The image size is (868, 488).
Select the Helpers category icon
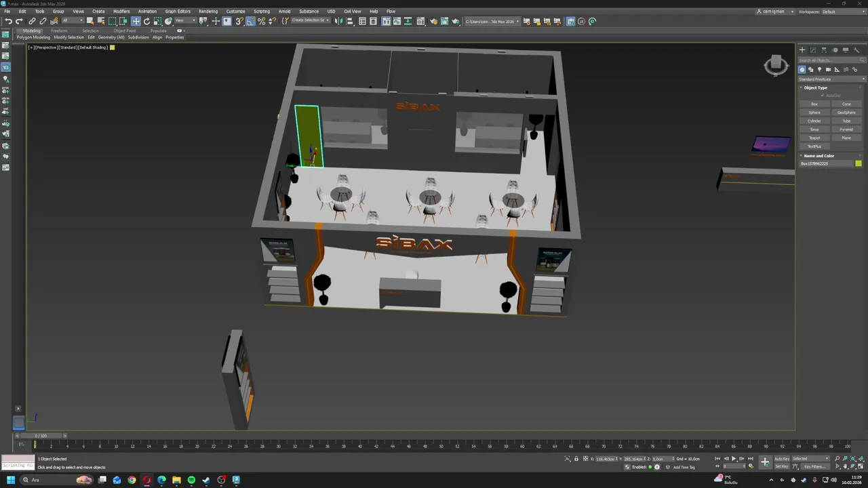pos(837,70)
